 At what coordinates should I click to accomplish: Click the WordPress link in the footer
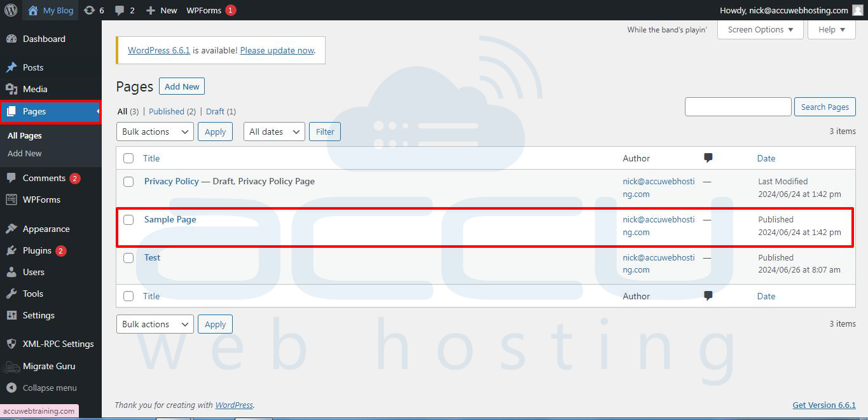click(234, 405)
